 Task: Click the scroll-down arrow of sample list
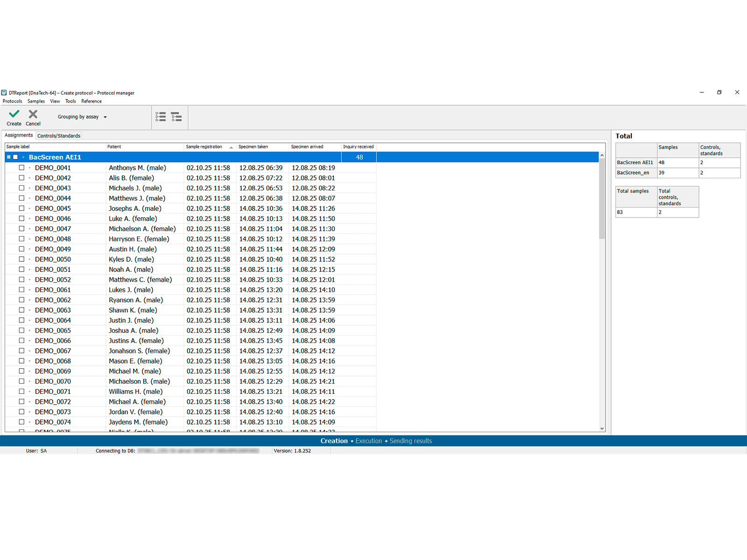pyautogui.click(x=602, y=428)
